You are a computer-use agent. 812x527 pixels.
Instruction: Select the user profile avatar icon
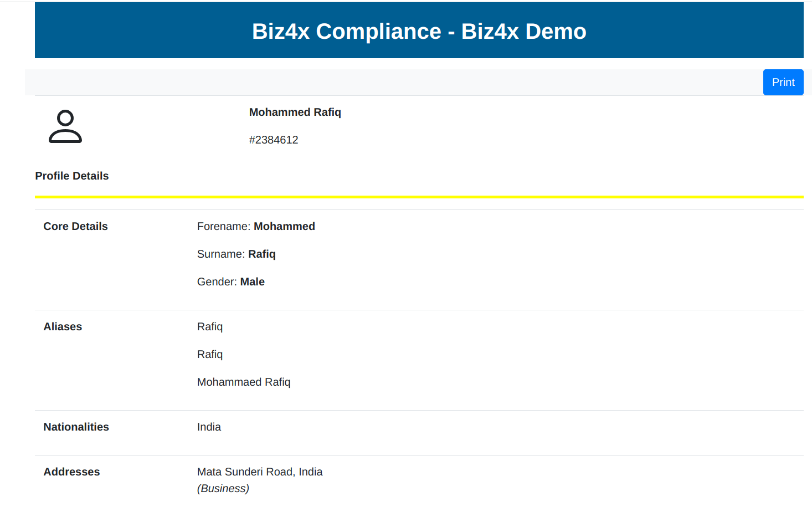(x=65, y=126)
